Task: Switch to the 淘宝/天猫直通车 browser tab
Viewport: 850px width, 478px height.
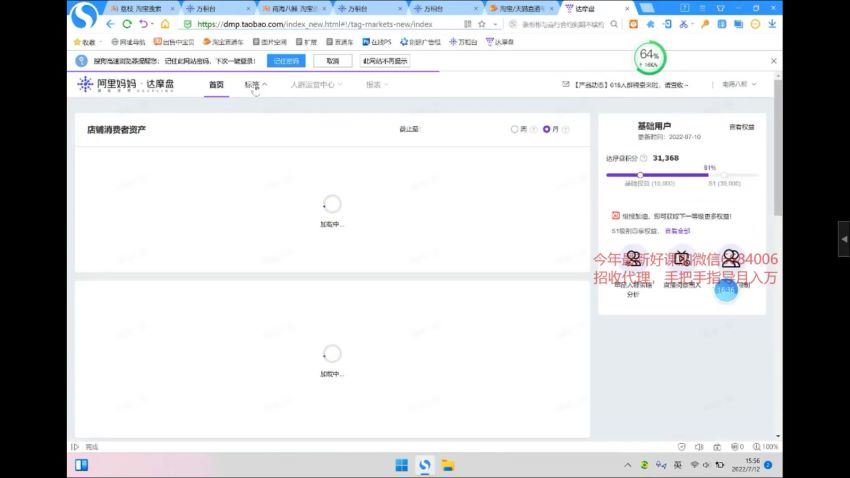Action: [519, 9]
